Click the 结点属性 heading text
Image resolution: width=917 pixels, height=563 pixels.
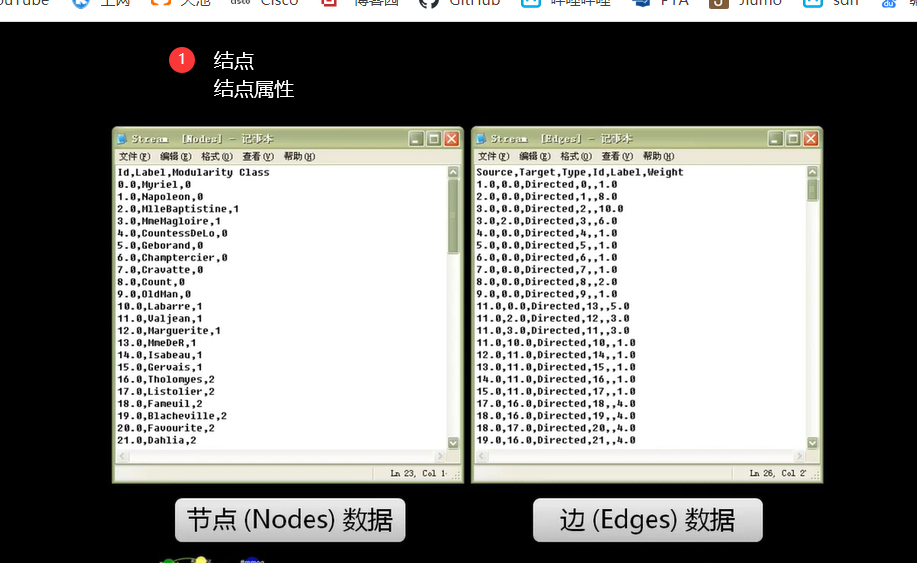[254, 89]
